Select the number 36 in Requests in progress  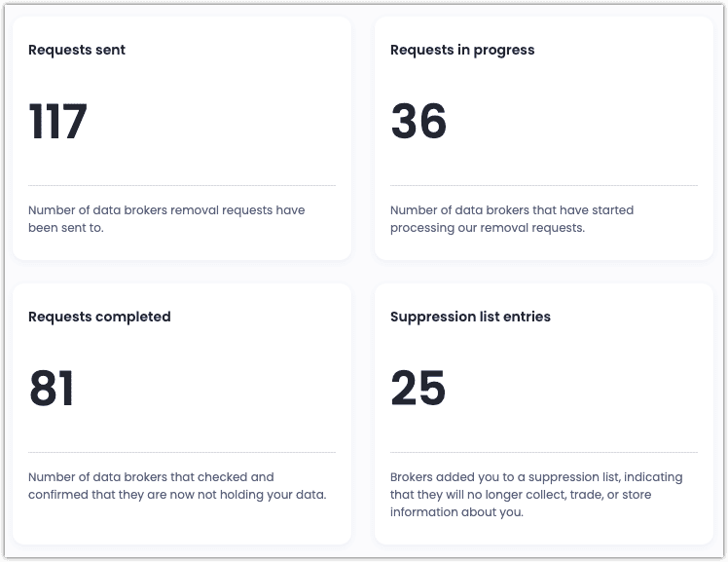coord(419,123)
